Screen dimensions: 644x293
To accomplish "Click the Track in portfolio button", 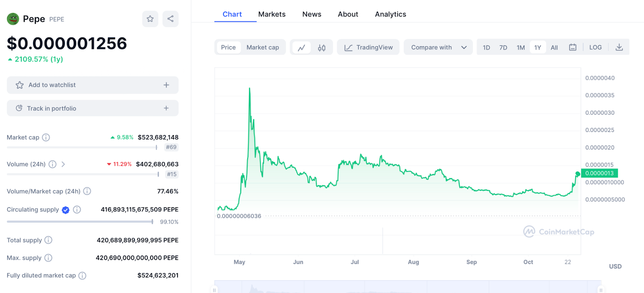I will (x=93, y=108).
